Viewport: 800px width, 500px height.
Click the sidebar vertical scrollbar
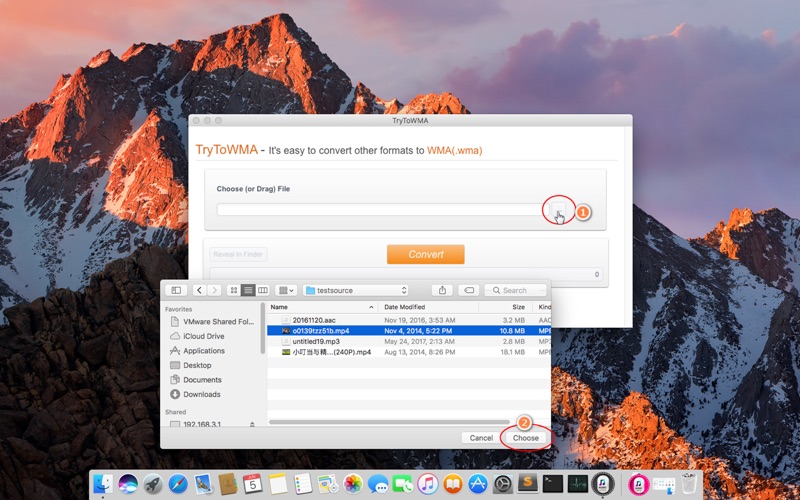(x=263, y=329)
